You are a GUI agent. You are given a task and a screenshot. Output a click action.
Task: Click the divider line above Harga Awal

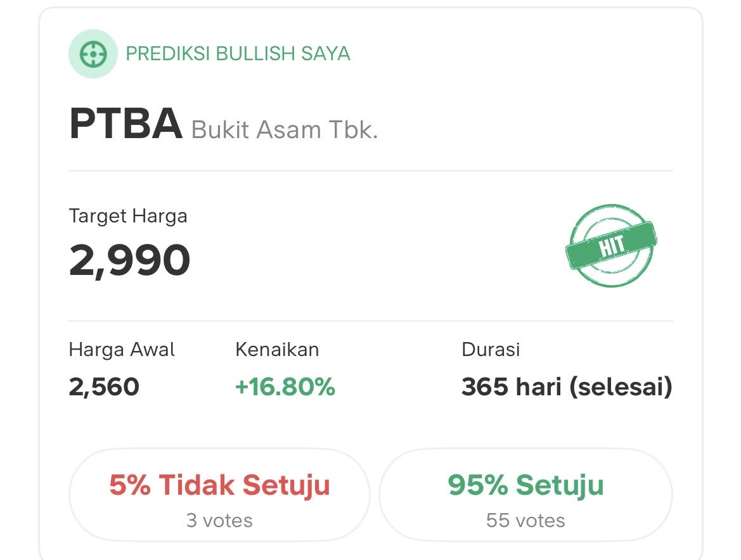click(371, 321)
